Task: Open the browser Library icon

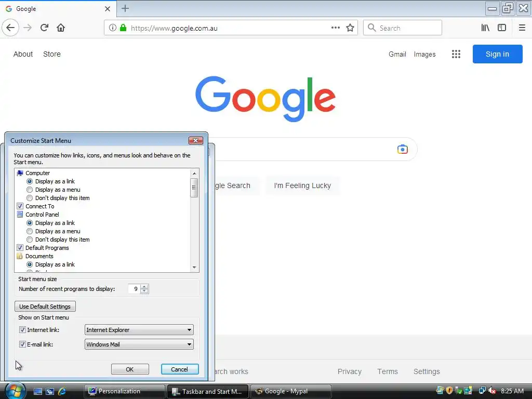Action: point(485,28)
